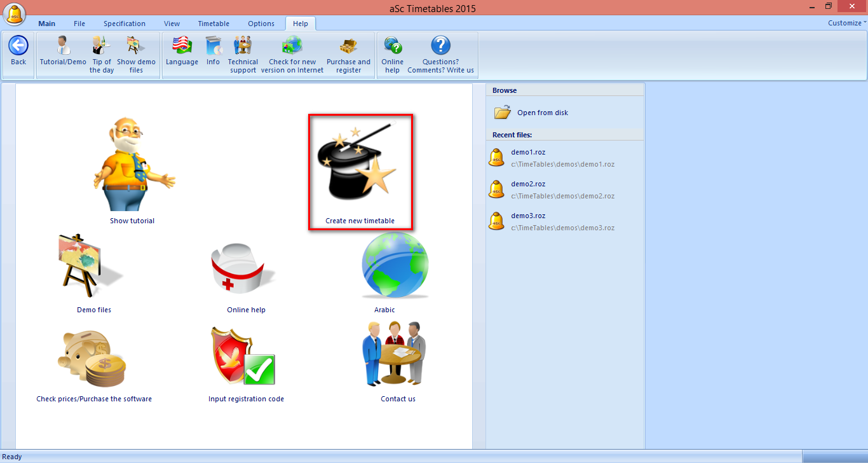Open the File tab

(x=79, y=24)
